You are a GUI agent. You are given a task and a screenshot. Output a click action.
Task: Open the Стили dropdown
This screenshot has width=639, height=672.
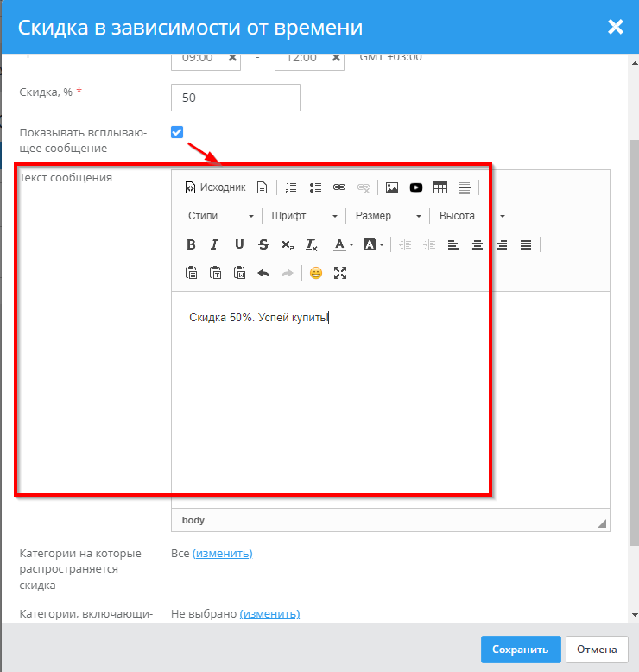[221, 216]
